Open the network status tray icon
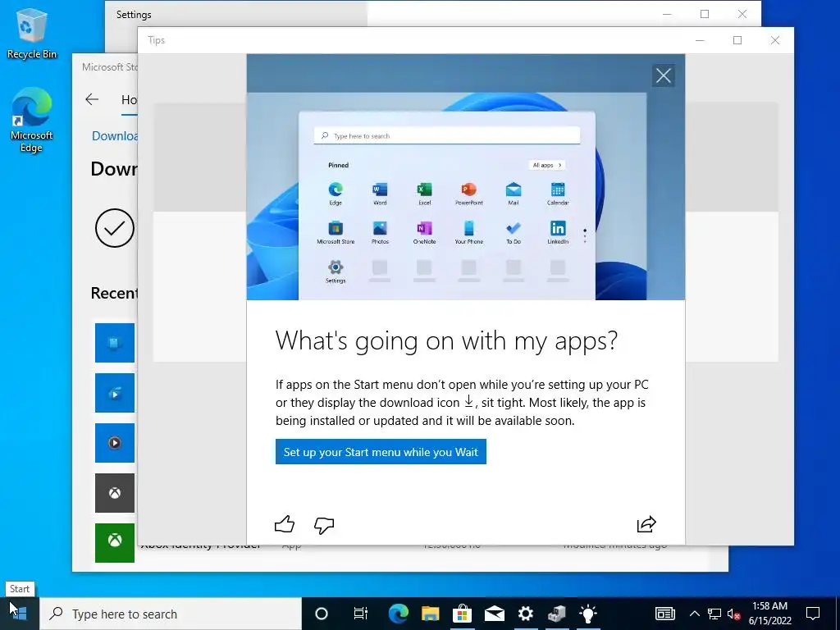The height and width of the screenshot is (630, 840). click(x=714, y=614)
